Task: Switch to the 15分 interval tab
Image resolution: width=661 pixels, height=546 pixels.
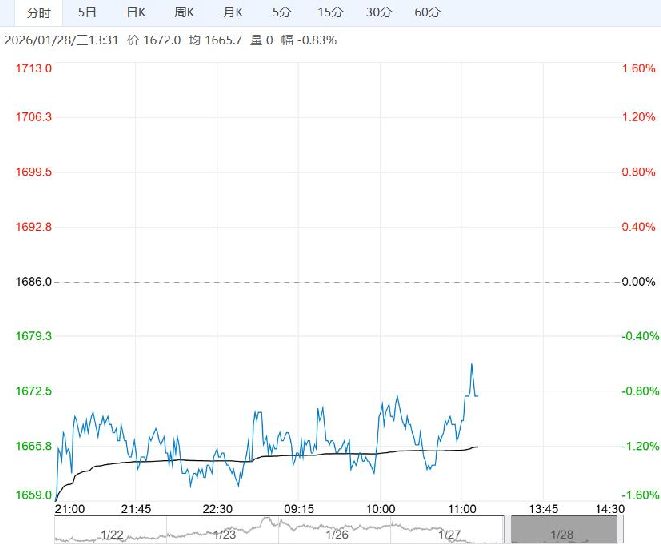Action: click(329, 13)
